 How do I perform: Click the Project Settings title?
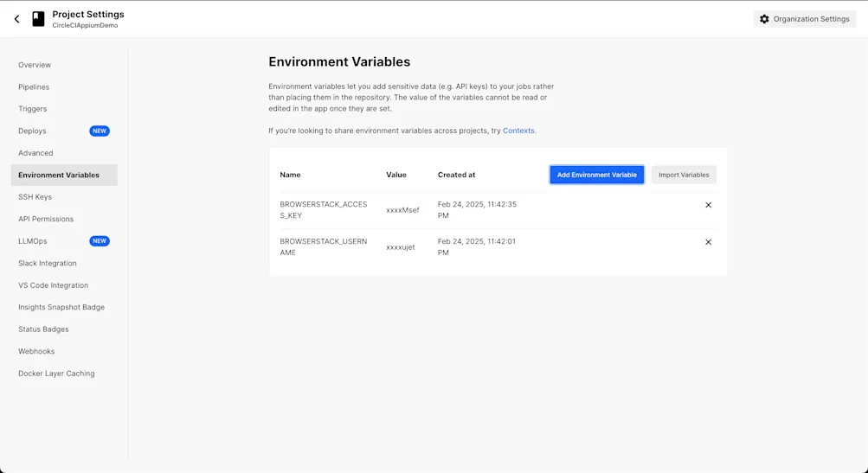(x=88, y=15)
